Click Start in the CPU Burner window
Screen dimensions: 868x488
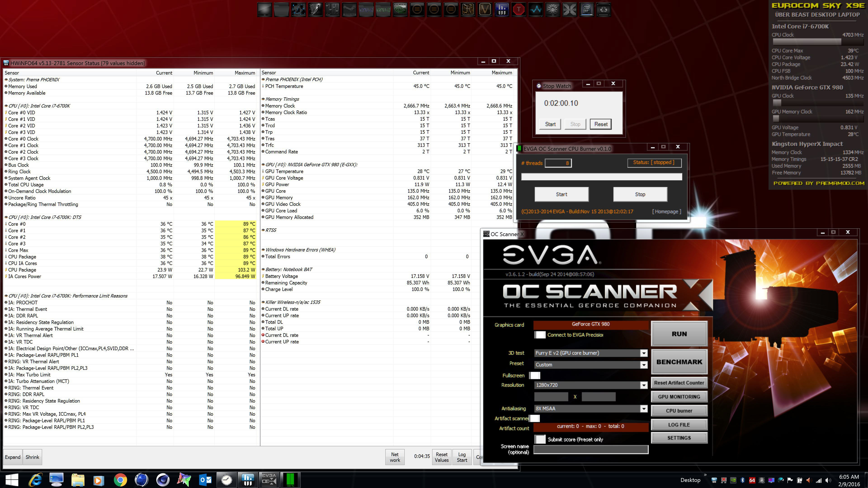coord(561,194)
